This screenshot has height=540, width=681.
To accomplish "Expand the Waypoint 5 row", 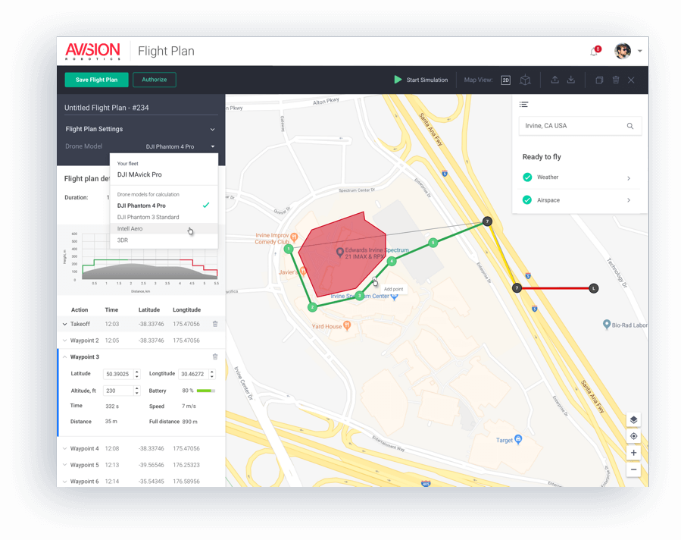I will (65, 465).
